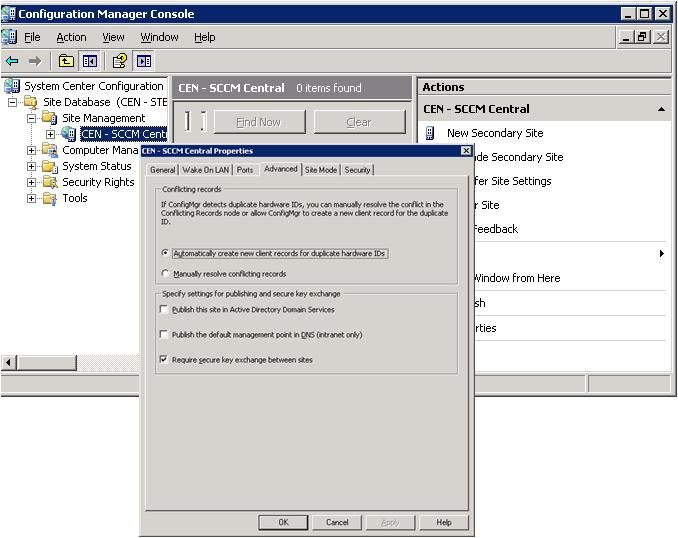Click the Computer Management folder icon
Image resolution: width=678 pixels, height=538 pixels.
click(x=50, y=150)
